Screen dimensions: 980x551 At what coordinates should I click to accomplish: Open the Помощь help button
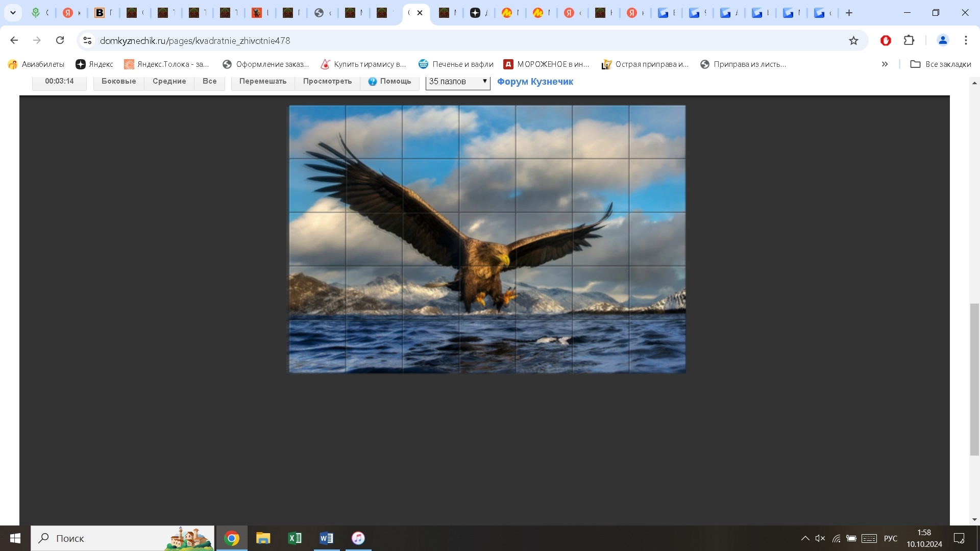(390, 82)
